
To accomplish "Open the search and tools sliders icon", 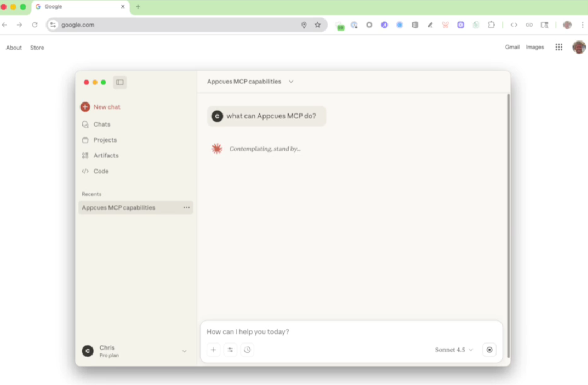I will [230, 350].
